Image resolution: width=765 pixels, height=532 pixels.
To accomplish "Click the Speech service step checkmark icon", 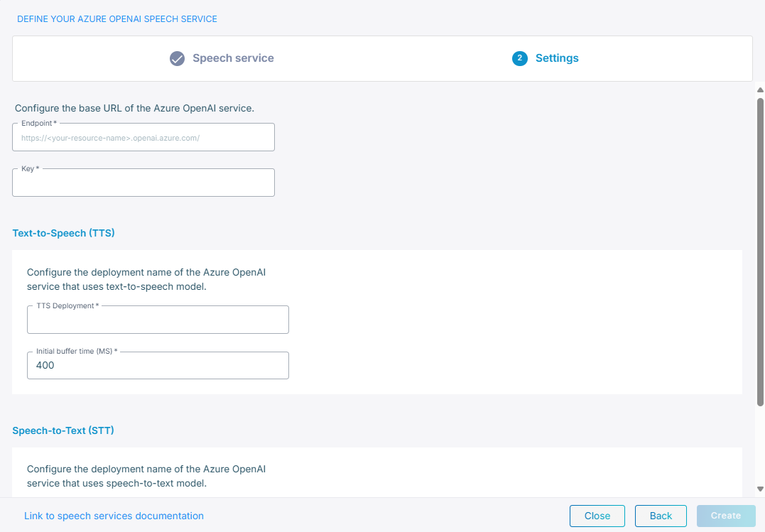I will 177,58.
